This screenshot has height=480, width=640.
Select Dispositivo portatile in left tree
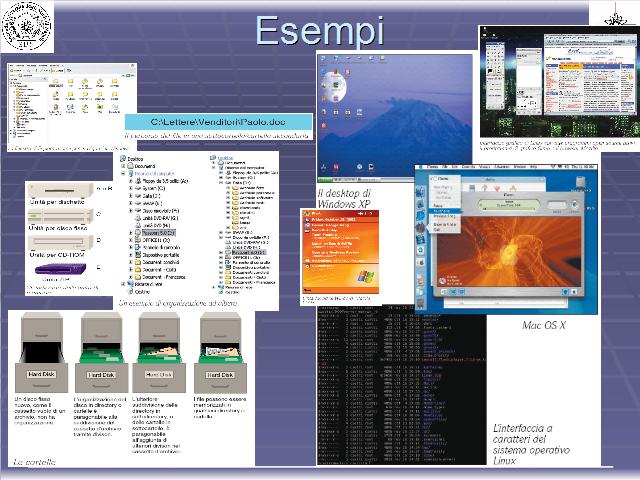tap(161, 255)
